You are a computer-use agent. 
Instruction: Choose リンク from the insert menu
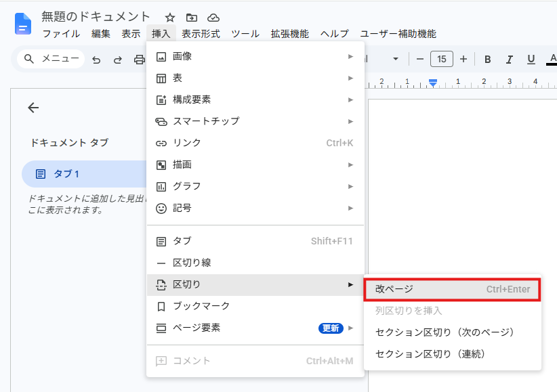(x=255, y=143)
